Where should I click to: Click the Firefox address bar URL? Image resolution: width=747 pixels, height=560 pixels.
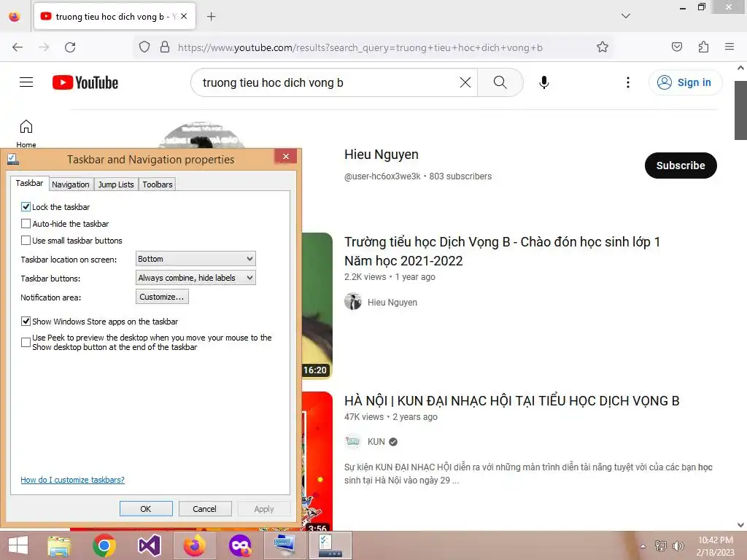(x=360, y=47)
